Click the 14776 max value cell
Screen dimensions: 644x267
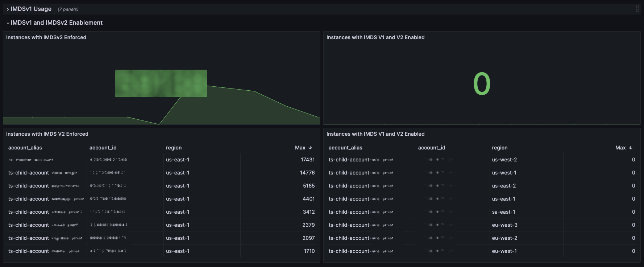pos(307,173)
